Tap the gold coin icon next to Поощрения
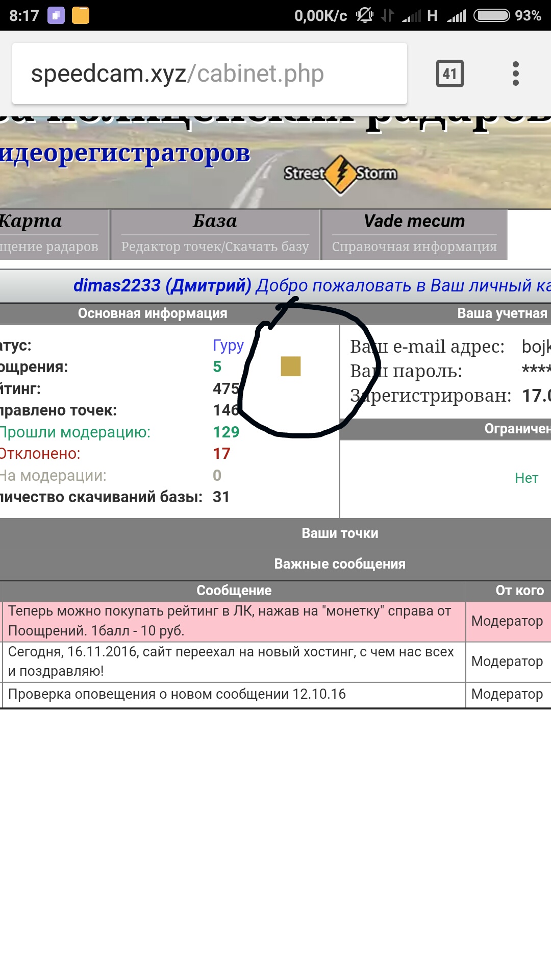The image size is (551, 980). tap(290, 366)
